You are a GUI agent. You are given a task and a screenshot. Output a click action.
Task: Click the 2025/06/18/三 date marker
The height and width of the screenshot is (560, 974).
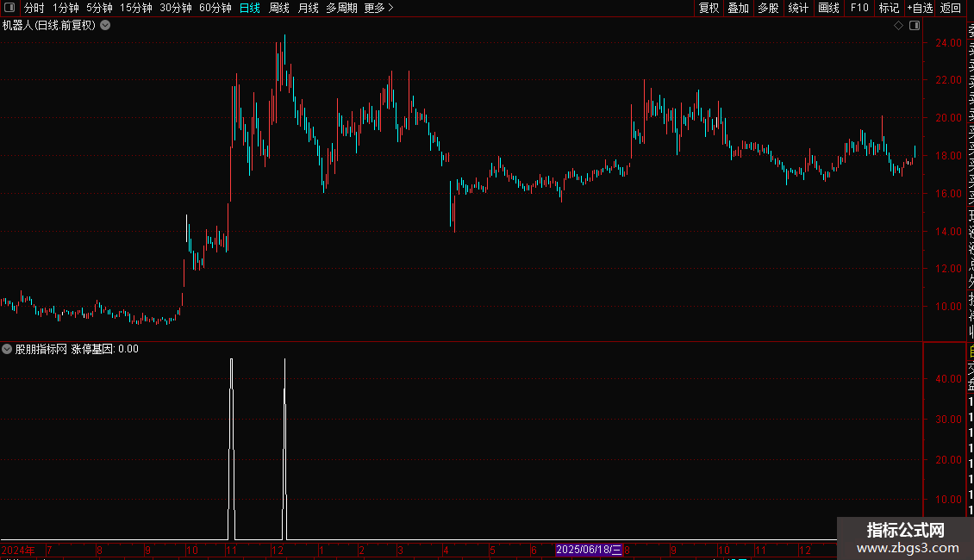point(588,550)
